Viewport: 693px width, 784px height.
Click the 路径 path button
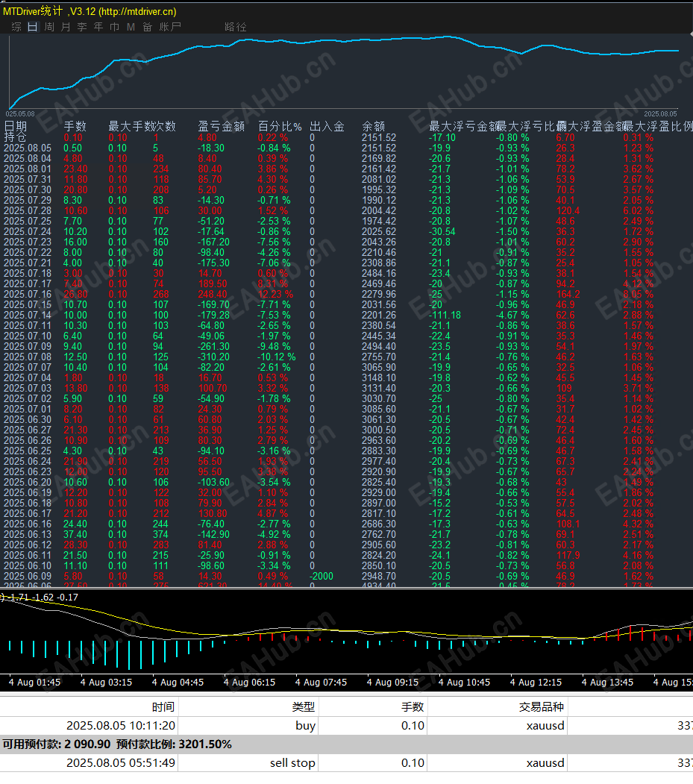coord(235,27)
